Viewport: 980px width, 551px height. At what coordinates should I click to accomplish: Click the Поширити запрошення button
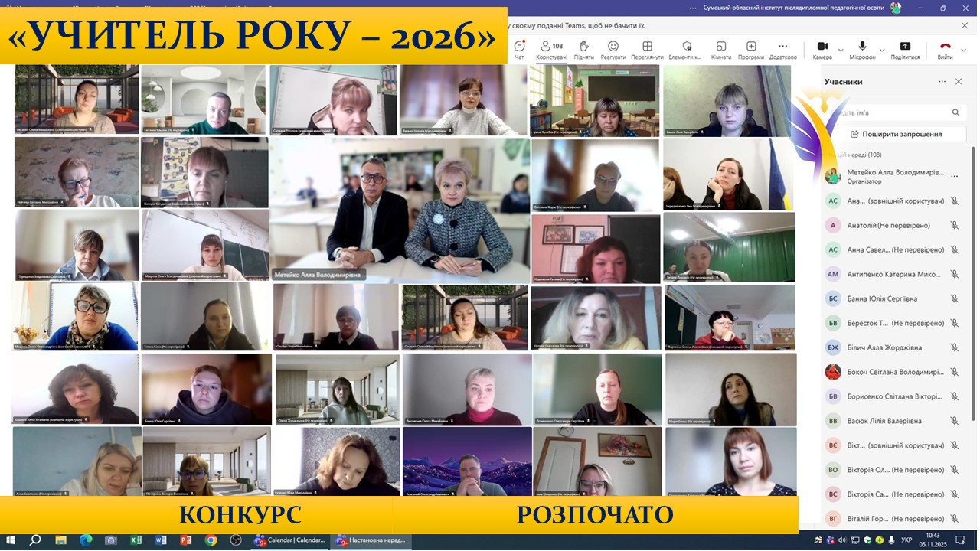[x=896, y=134]
